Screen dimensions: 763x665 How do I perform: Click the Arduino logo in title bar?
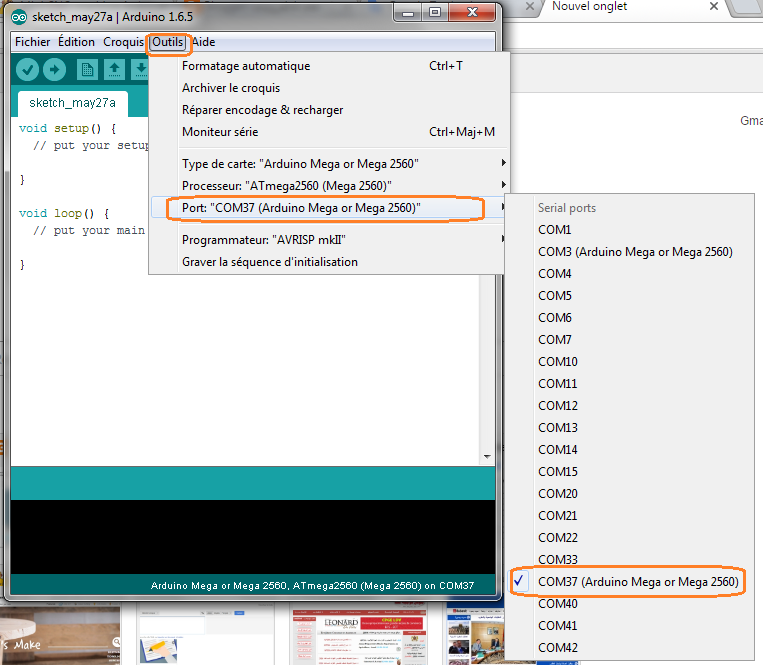click(x=19, y=18)
